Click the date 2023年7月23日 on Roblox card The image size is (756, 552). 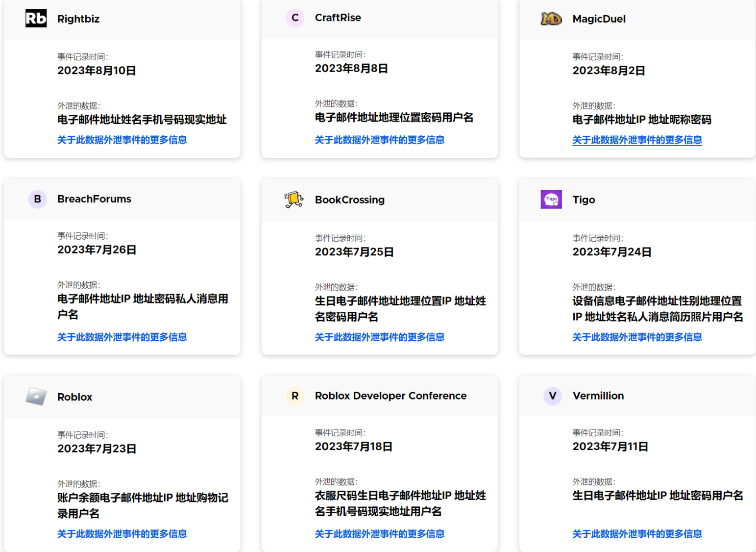97,449
